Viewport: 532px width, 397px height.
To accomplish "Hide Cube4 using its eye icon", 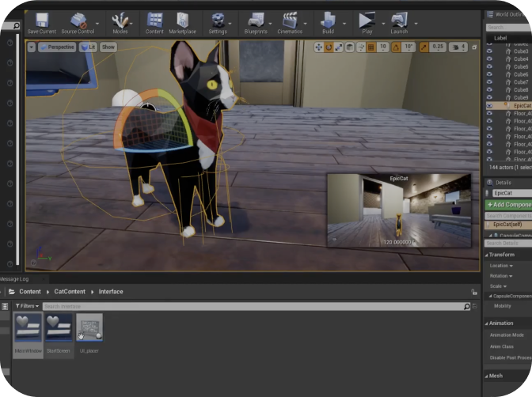I will point(489,59).
